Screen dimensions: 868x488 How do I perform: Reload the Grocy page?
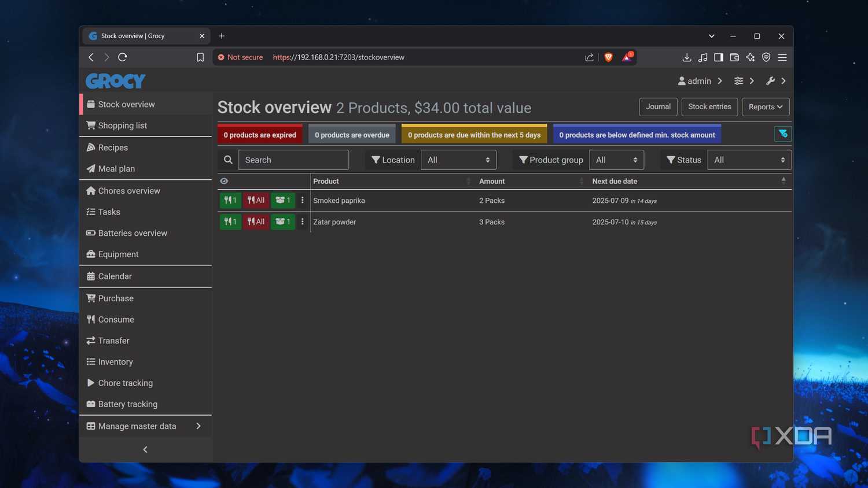(123, 57)
